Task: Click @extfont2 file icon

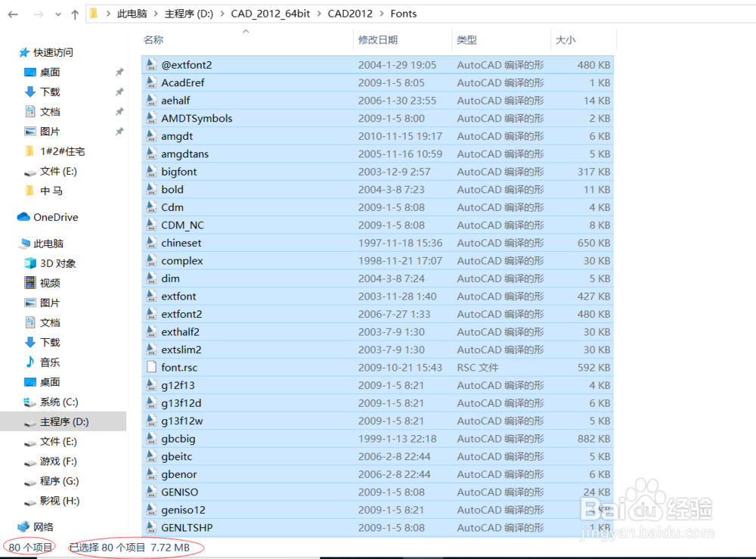Action: 151,64
